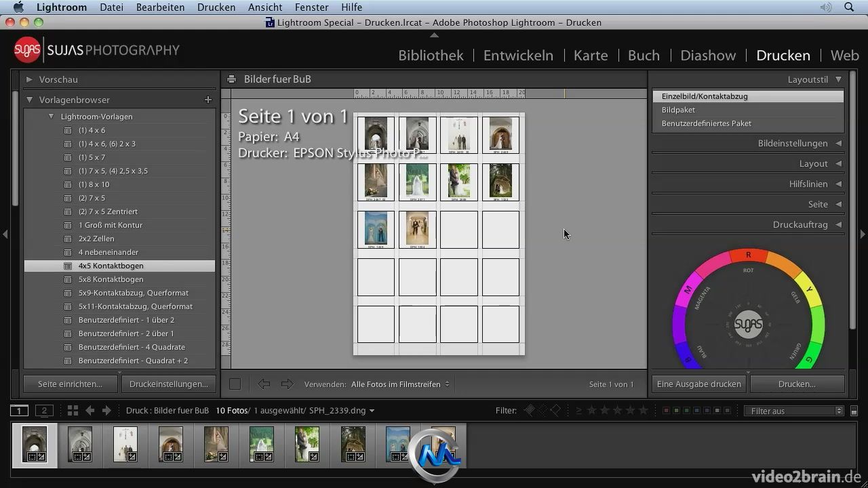Navigate forward with filmstrip right arrow
The width and height of the screenshot is (868, 488).
tap(106, 411)
